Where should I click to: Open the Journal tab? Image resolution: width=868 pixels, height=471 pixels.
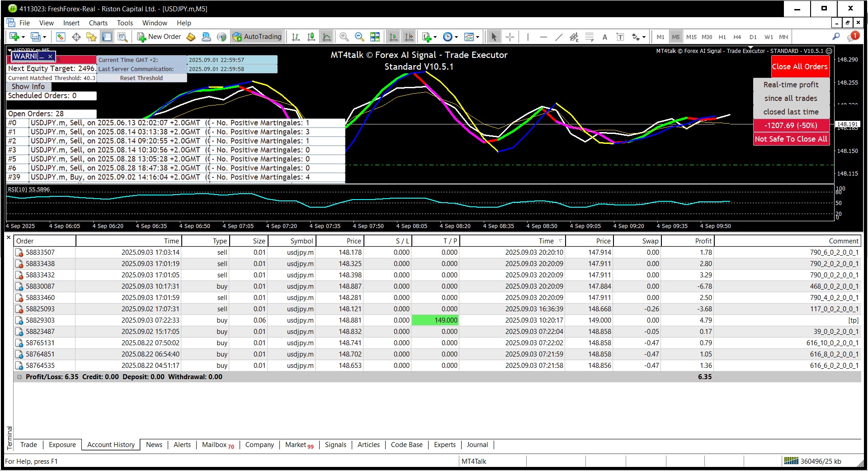point(477,445)
